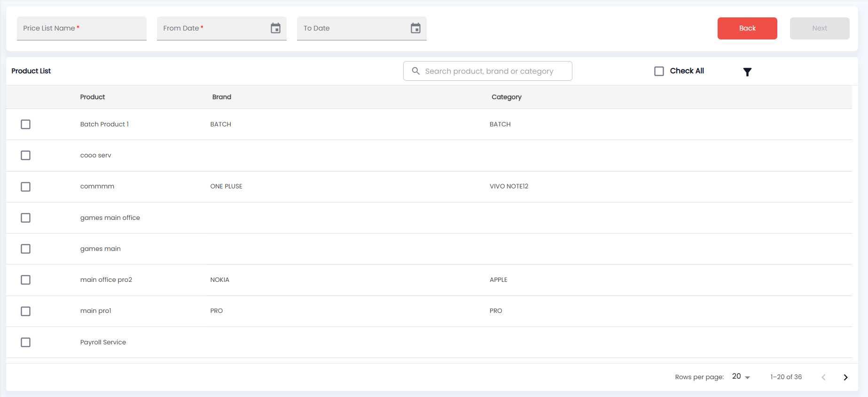Click the search magnifier icon
This screenshot has width=868, height=397.
coord(415,71)
